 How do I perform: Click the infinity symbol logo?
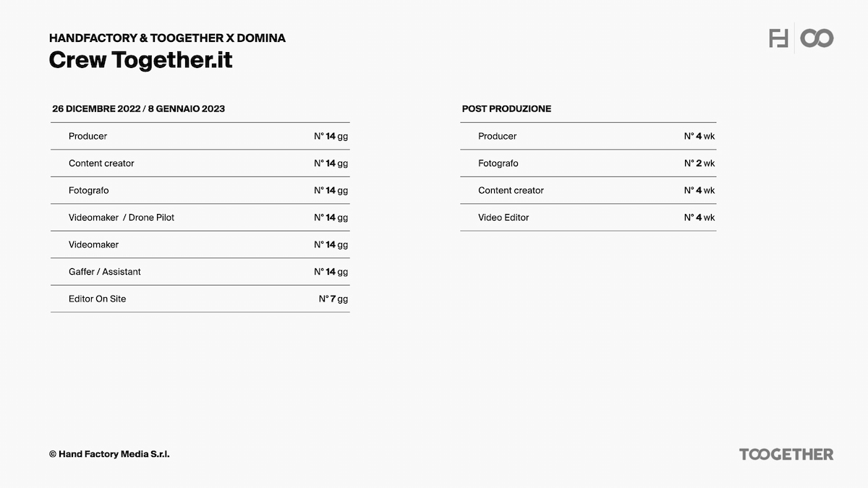click(817, 38)
